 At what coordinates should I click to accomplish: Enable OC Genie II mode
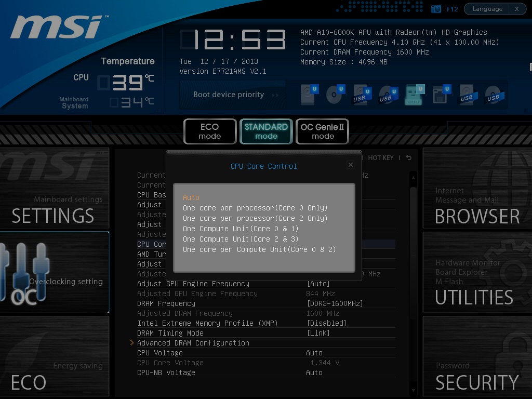point(322,131)
